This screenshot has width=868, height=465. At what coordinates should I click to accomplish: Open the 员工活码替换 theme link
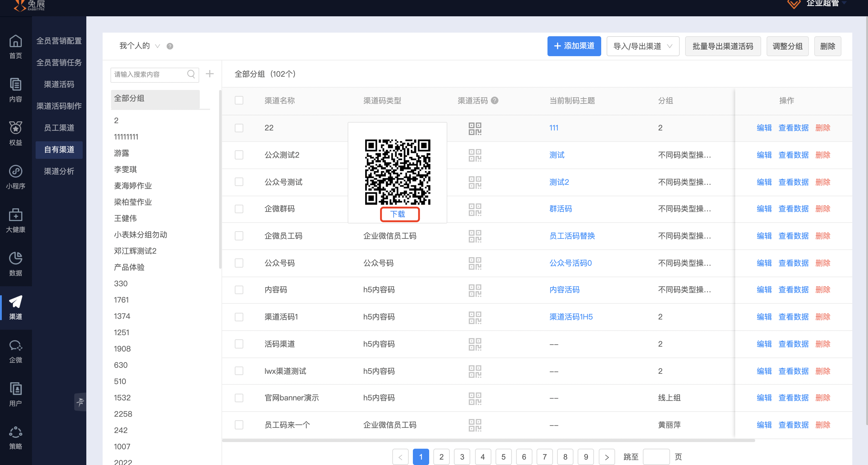[x=572, y=236]
